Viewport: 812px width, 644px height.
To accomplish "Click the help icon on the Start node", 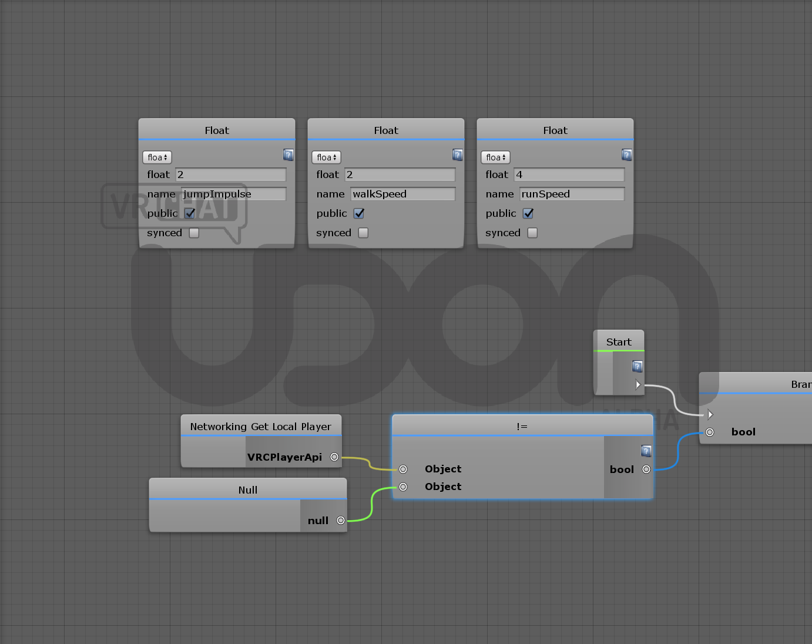I will coord(637,366).
